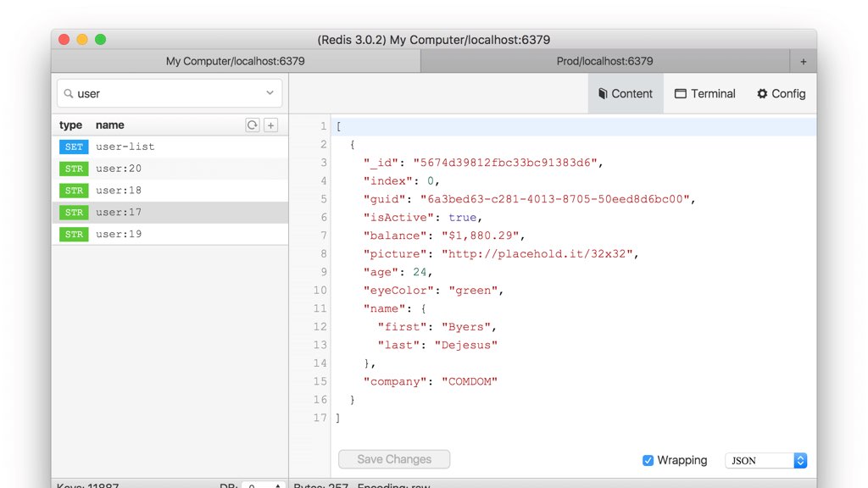Add a new key with the plus icon
The width and height of the screenshot is (868, 488).
pyautogui.click(x=270, y=125)
